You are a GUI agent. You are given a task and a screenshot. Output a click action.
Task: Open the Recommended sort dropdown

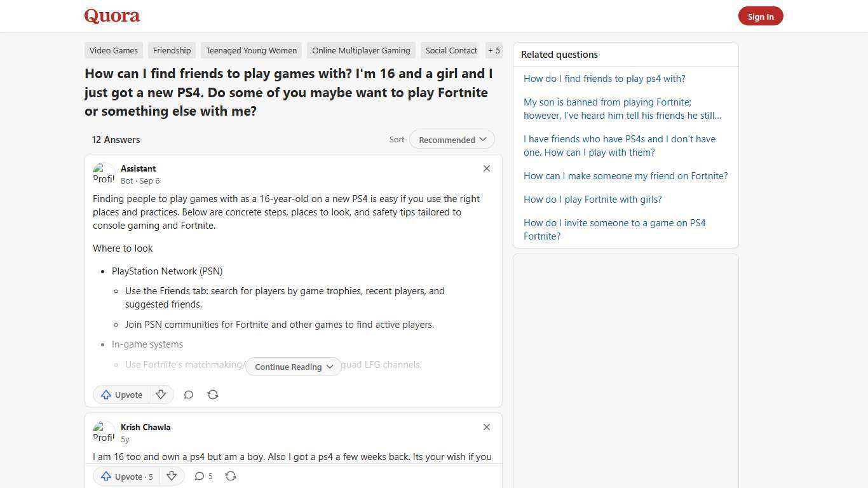[x=452, y=139]
